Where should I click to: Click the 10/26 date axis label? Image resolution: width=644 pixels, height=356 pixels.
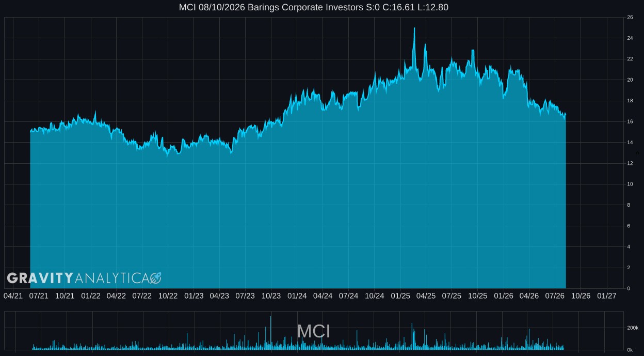[x=581, y=296]
